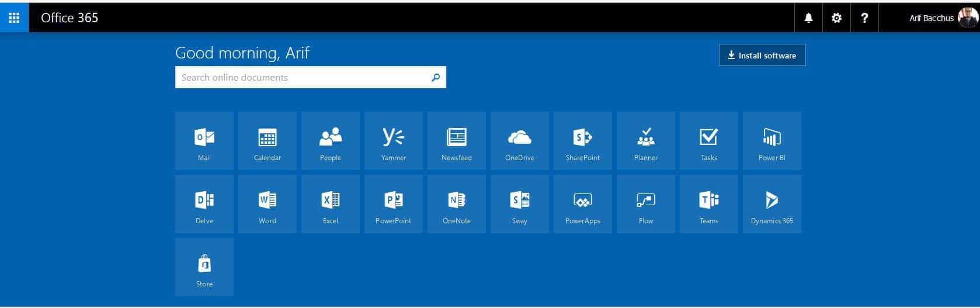980x308 pixels.
Task: Open help with the question mark icon
Action: (x=864, y=18)
